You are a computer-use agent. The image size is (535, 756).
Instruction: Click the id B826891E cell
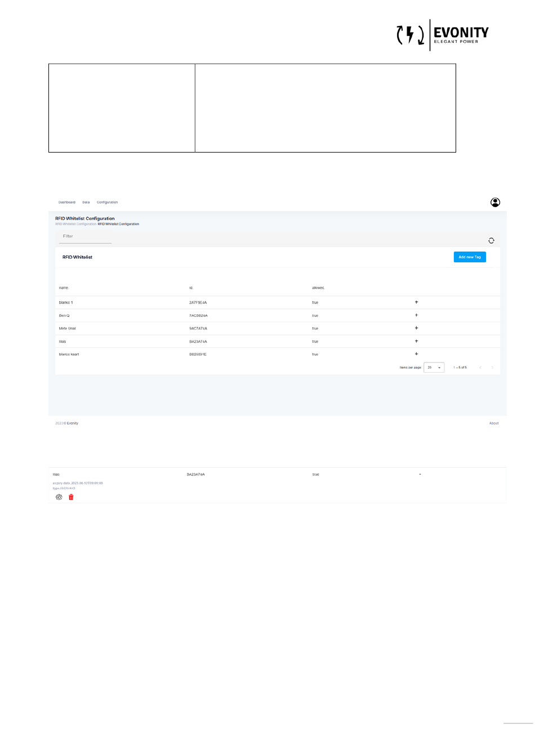point(198,355)
